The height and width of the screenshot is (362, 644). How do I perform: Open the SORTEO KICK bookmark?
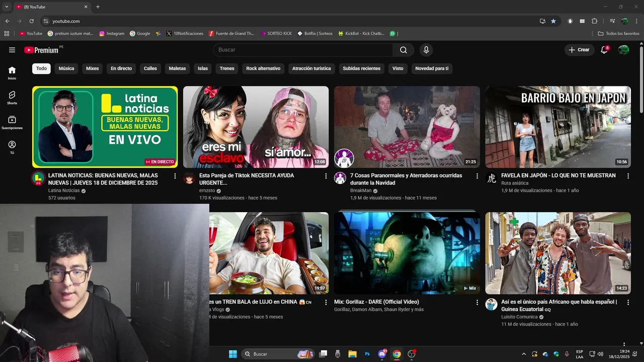point(276,33)
